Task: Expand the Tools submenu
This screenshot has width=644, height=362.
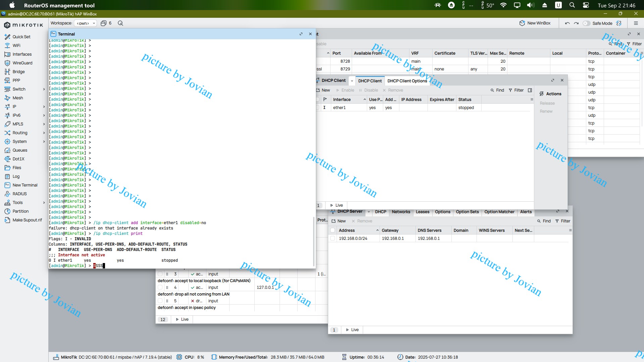Action: [x=44, y=203]
